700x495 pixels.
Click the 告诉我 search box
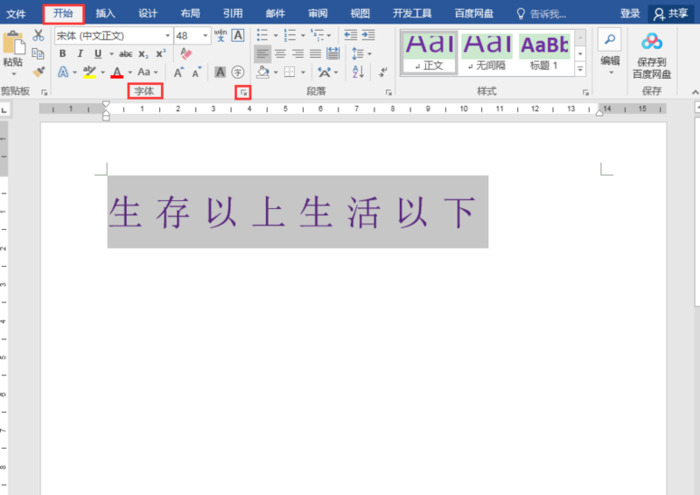click(x=541, y=14)
